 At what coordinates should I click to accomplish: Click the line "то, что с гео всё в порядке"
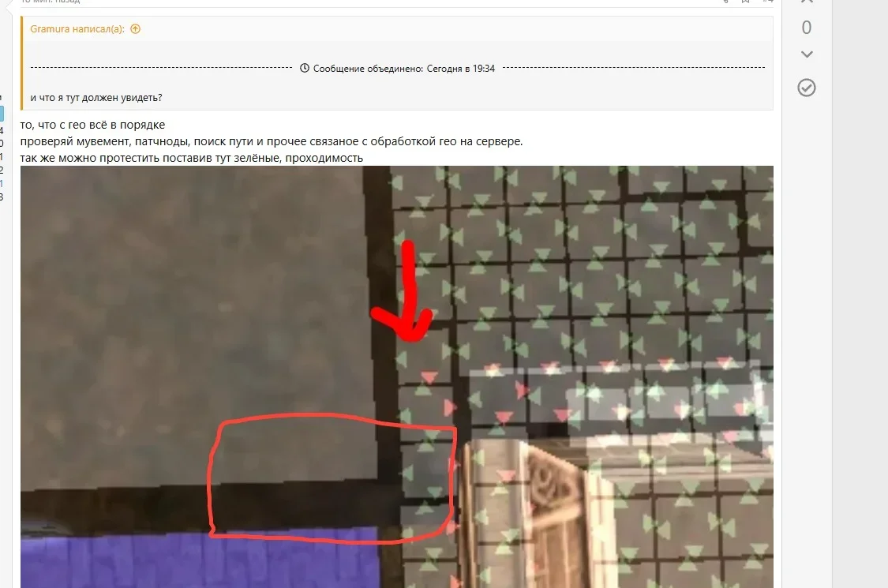point(93,125)
